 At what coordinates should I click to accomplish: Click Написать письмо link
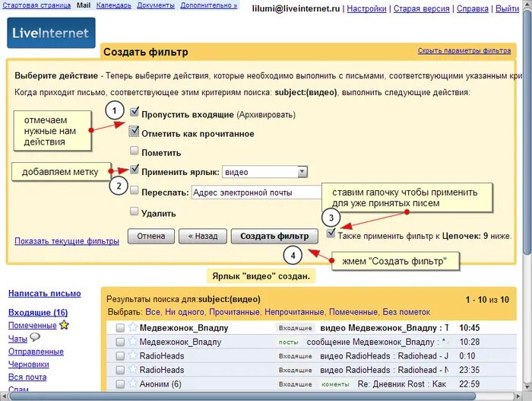[x=44, y=293]
